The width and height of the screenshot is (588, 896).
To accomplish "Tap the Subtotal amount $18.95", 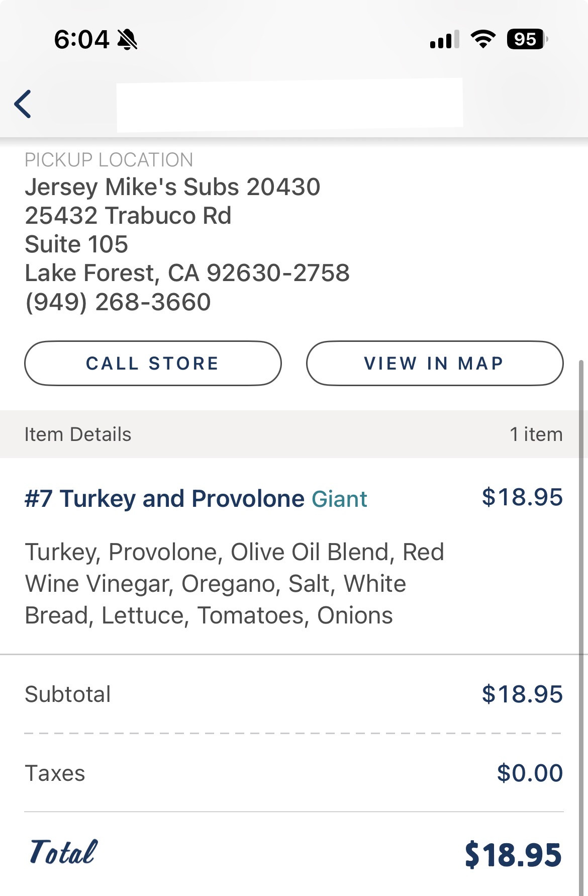I will coord(522,694).
